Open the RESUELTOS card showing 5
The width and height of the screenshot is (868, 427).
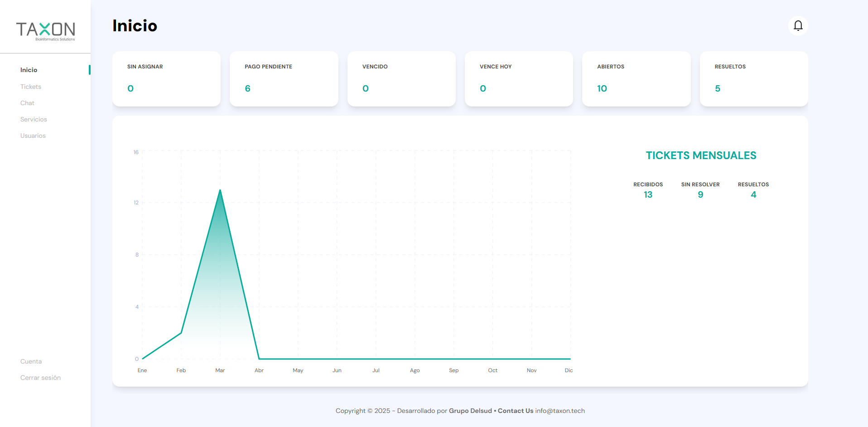[753, 79]
